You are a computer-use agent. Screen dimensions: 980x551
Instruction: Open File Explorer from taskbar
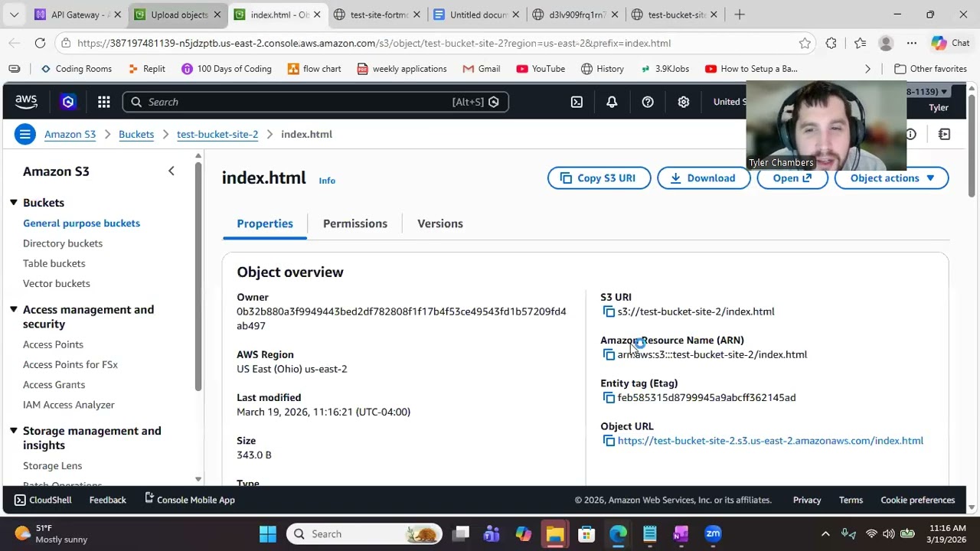[555, 534]
